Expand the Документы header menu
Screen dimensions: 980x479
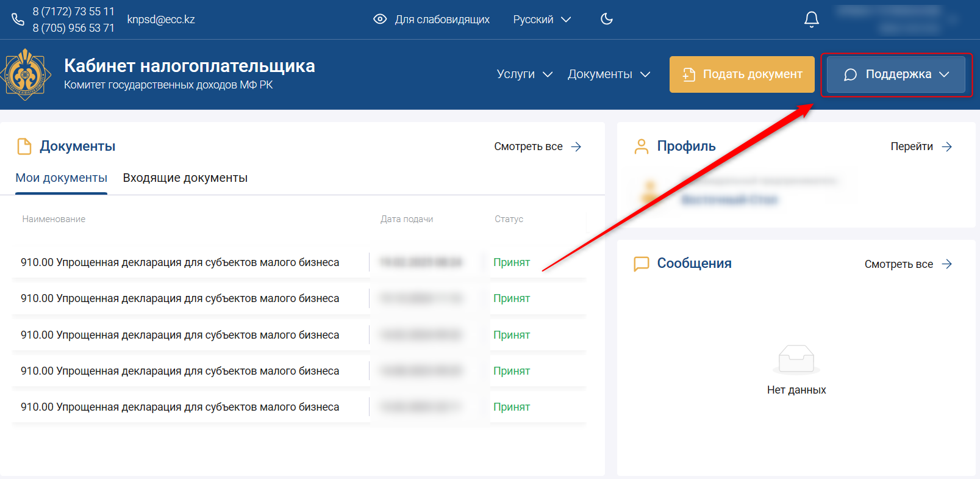(x=609, y=74)
